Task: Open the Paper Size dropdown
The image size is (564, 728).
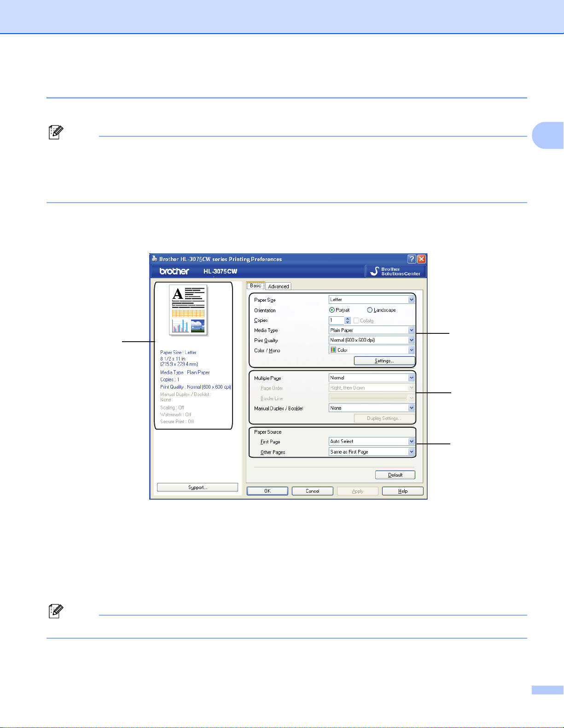Action: coord(372,299)
